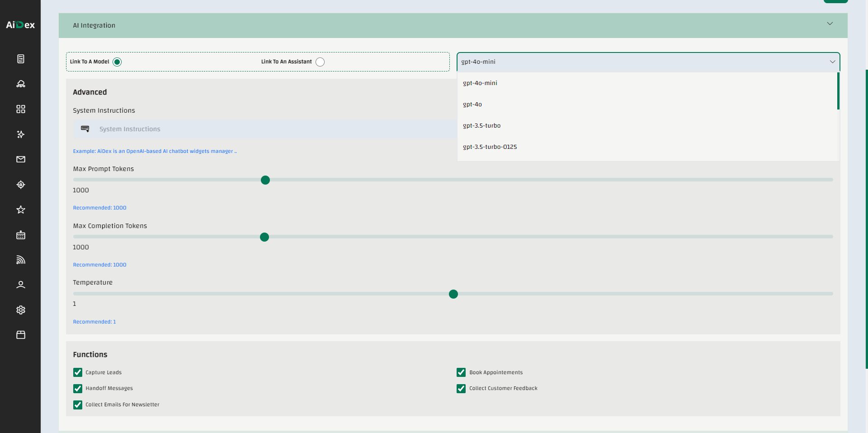Image resolution: width=868 pixels, height=433 pixels.
Task: Click the document list icon in sidebar
Action: pyautogui.click(x=21, y=59)
